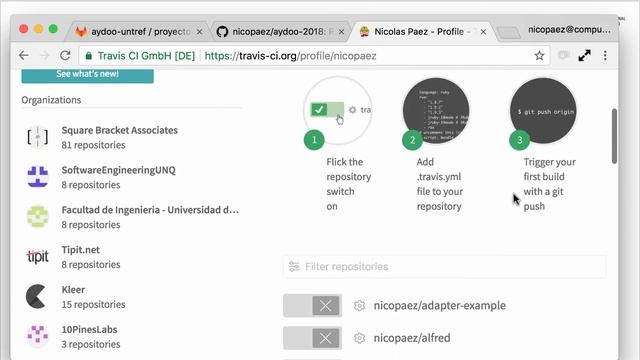The image size is (640, 360).
Task: Bookmark this page with star icon
Action: coord(539,56)
